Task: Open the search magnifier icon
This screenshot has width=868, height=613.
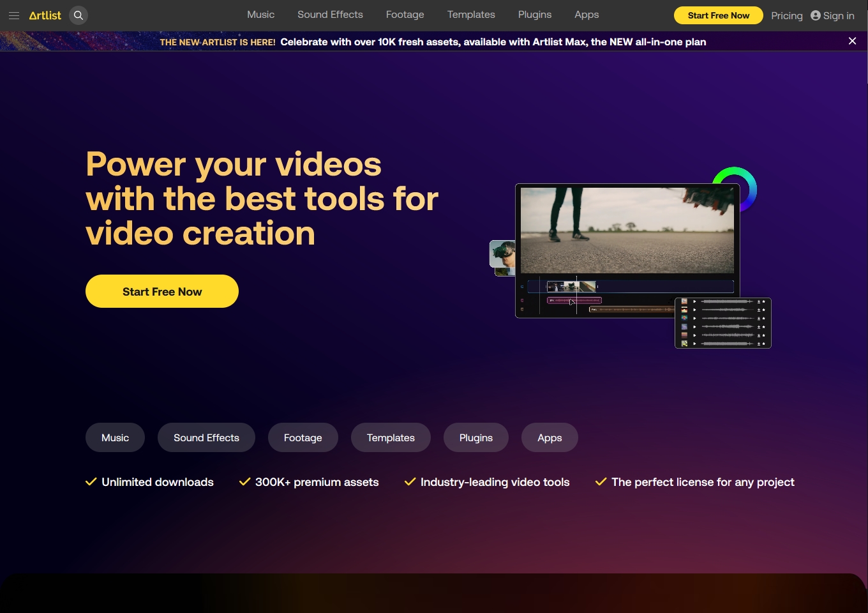Action: click(79, 15)
